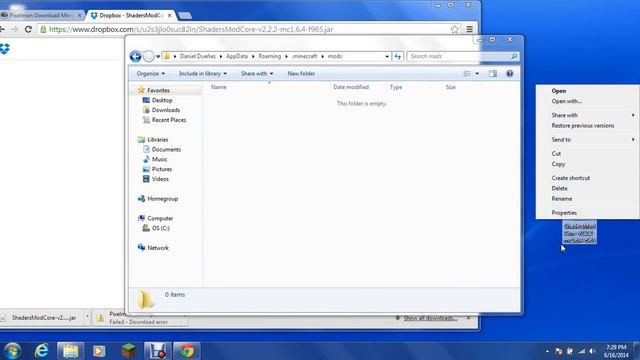Open the recent locations dropdown arrow

[x=158, y=57]
